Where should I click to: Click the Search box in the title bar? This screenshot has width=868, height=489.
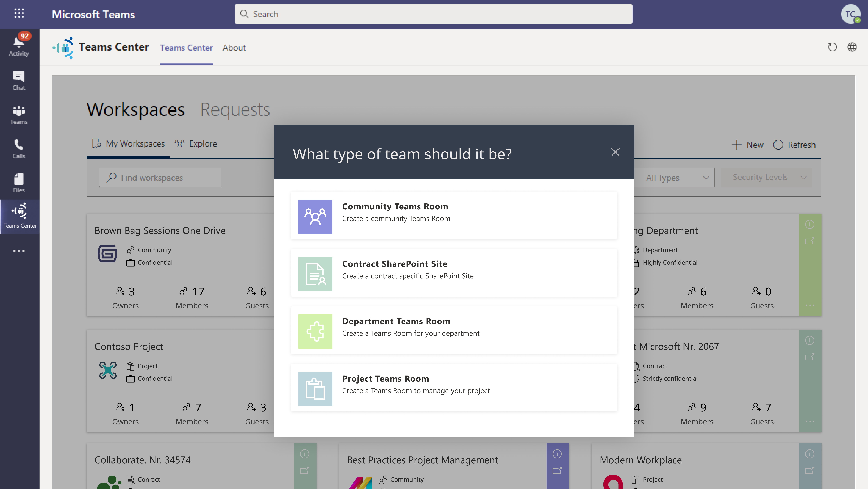tap(433, 14)
